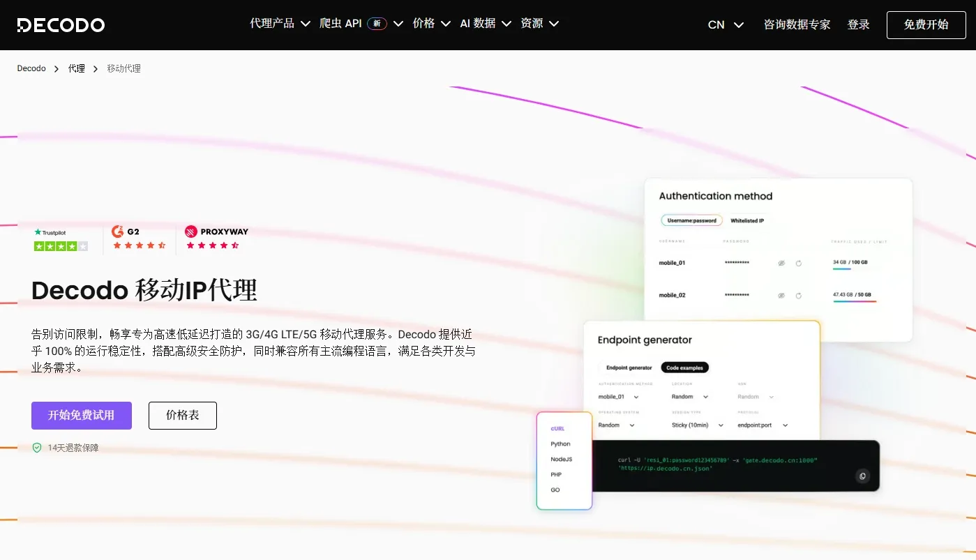
Task: Open the mobile_01 authentication method dropdown
Action: click(x=619, y=397)
